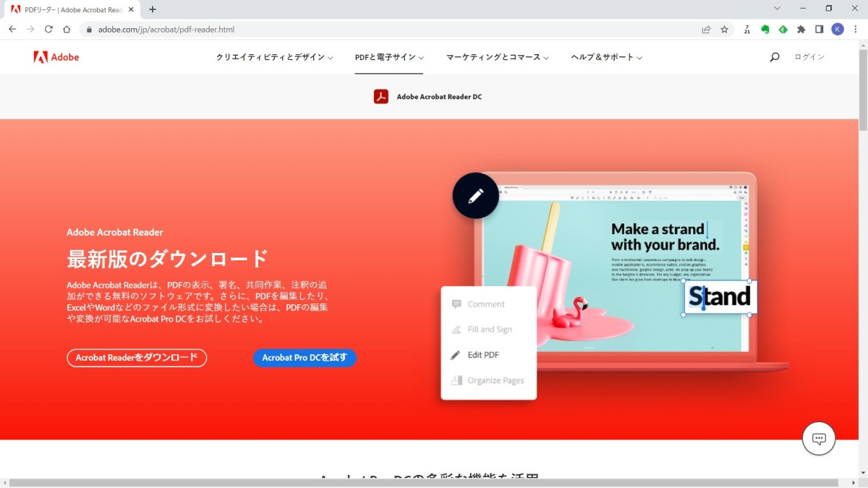
Task: Click the Adobe logo in the header
Action: [x=56, y=57]
